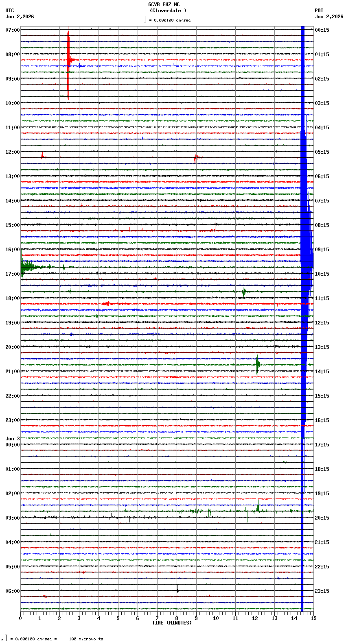Click the black spike at 06:00 near minute 8
The height and width of the screenshot is (644, 346).
[177, 588]
